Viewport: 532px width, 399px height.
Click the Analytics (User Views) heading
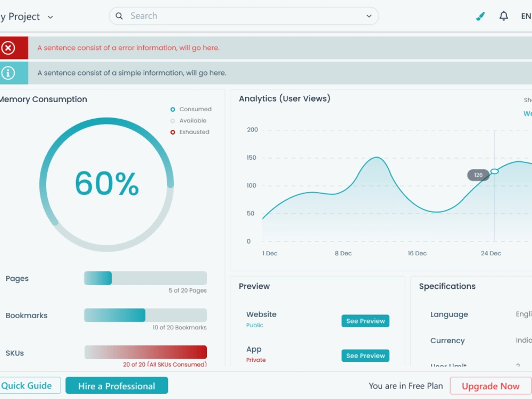pyautogui.click(x=285, y=99)
